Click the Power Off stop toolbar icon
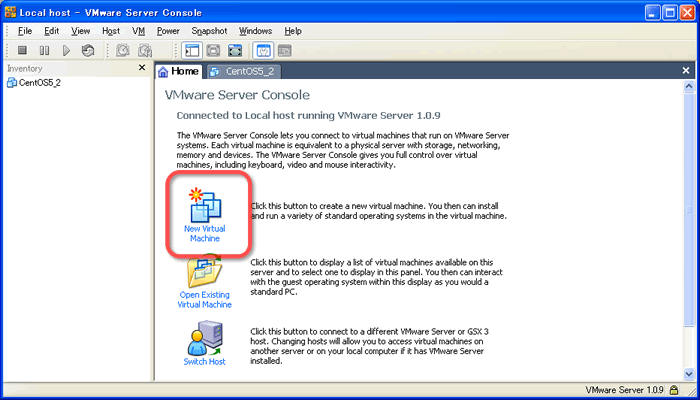Screen dimensions: 700x400 [x=22, y=50]
